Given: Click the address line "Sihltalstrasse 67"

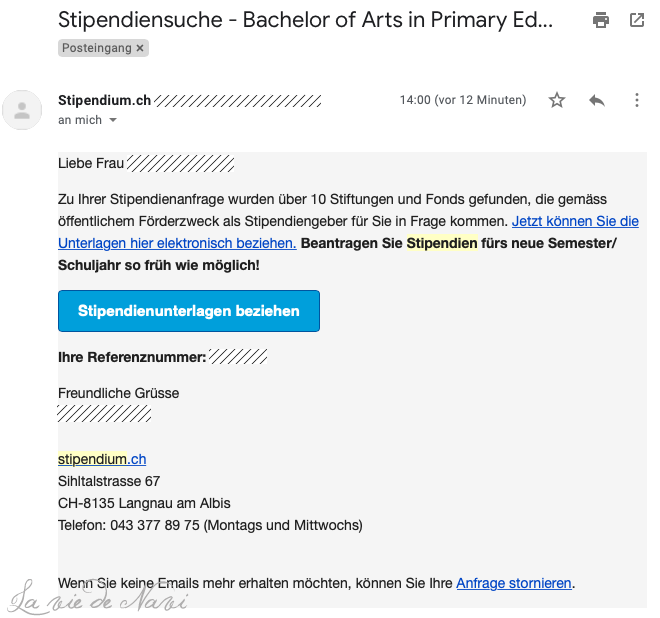Looking at the screenshot, I should 109,481.
